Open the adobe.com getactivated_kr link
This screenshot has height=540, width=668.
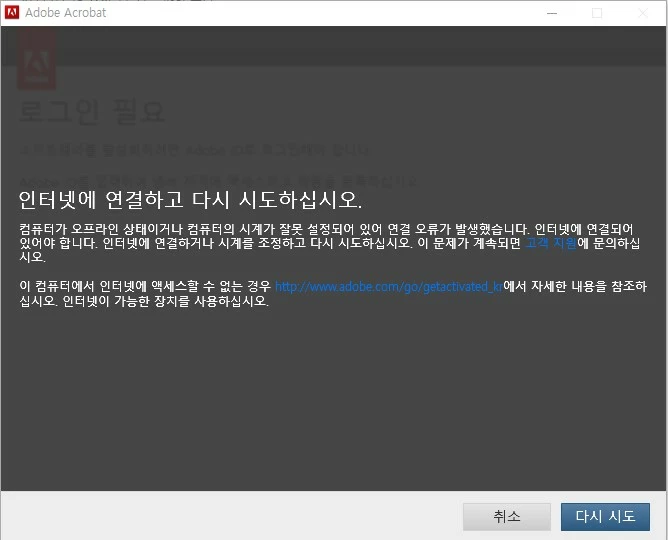(389, 286)
